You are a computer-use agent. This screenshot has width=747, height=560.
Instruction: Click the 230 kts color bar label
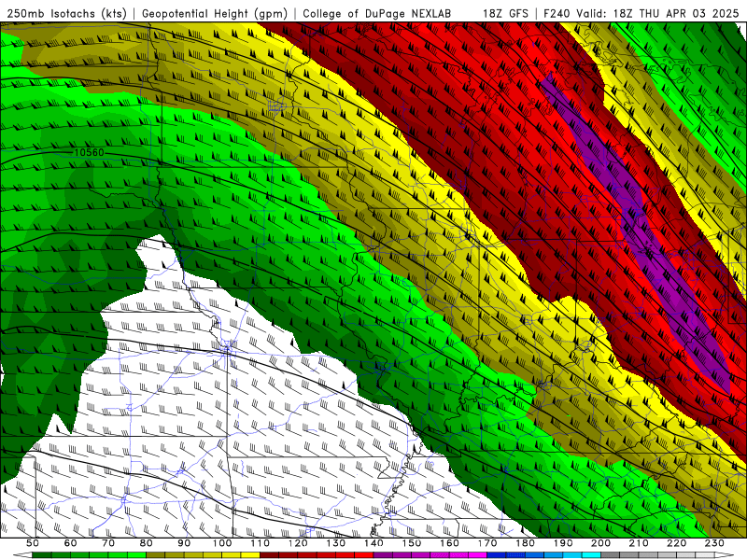click(x=714, y=543)
